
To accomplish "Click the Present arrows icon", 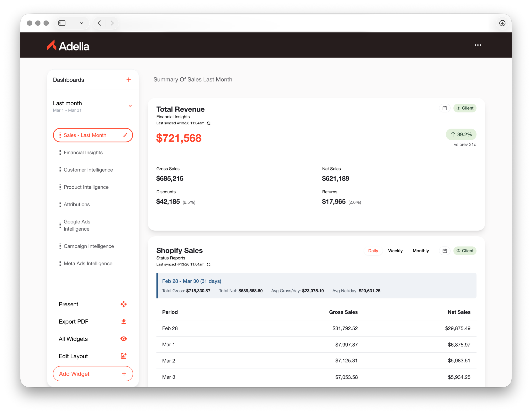I will [x=123, y=304].
